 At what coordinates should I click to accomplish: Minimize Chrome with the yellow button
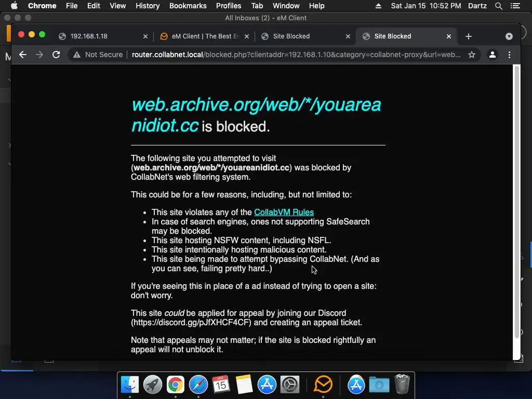click(x=32, y=34)
